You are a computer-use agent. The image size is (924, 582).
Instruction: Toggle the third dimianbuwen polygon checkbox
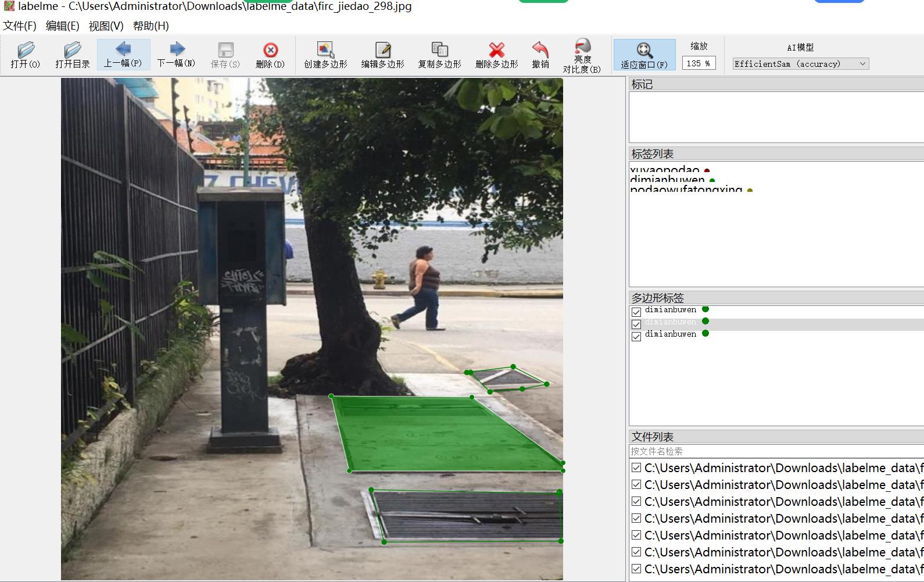coord(636,337)
